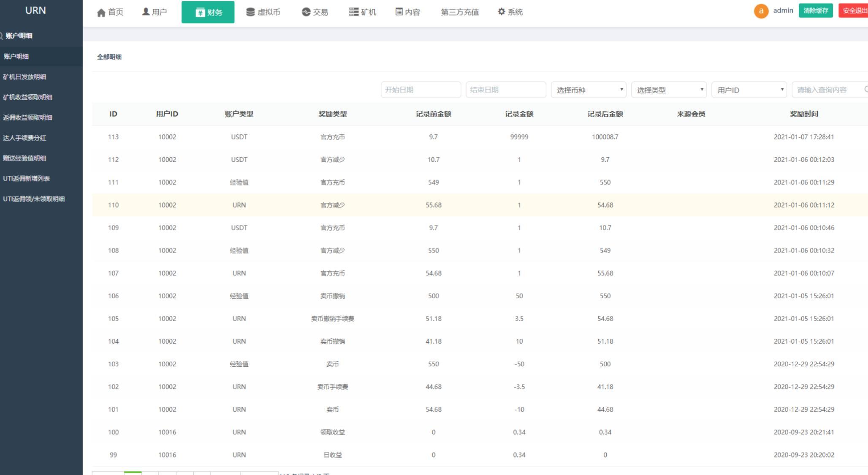The image size is (868, 475).
Task: Open UTI返佣领/未领取明细 in the sidebar
Action: pos(34,199)
